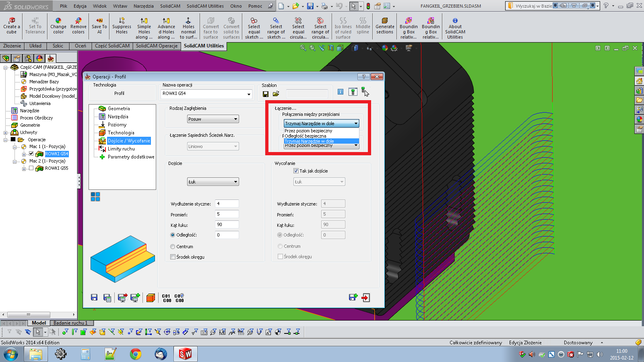Click the save disk icon at dialog bottom
Screen dimensions: 644x362
(x=94, y=298)
